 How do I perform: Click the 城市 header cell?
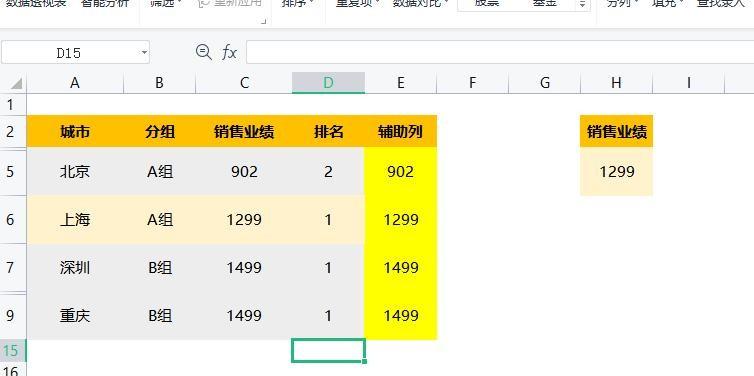75,131
